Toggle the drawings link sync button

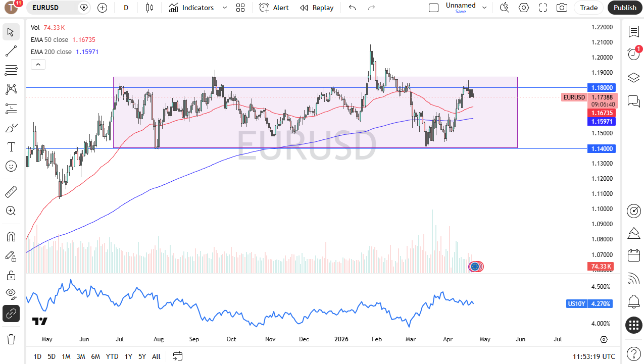11,314
